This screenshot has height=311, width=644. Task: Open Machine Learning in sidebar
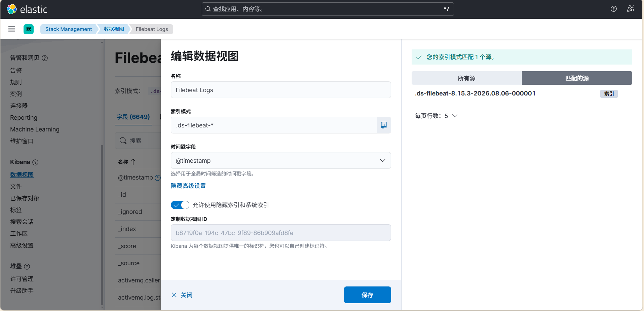(35, 129)
